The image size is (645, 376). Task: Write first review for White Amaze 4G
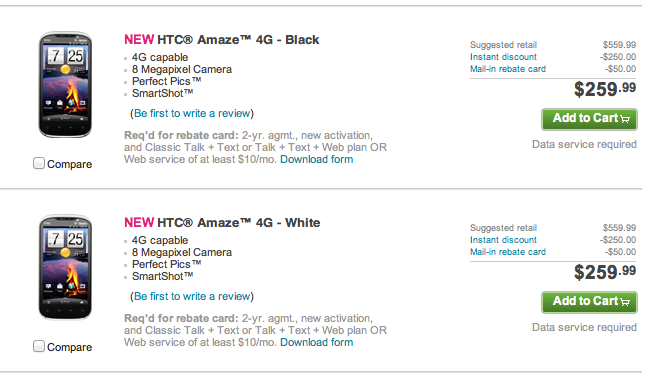[192, 296]
